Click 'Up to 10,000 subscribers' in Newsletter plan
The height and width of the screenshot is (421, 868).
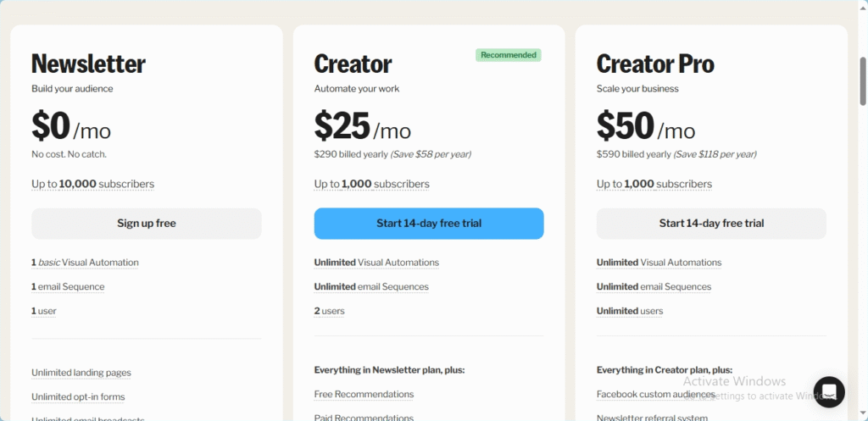click(x=93, y=184)
